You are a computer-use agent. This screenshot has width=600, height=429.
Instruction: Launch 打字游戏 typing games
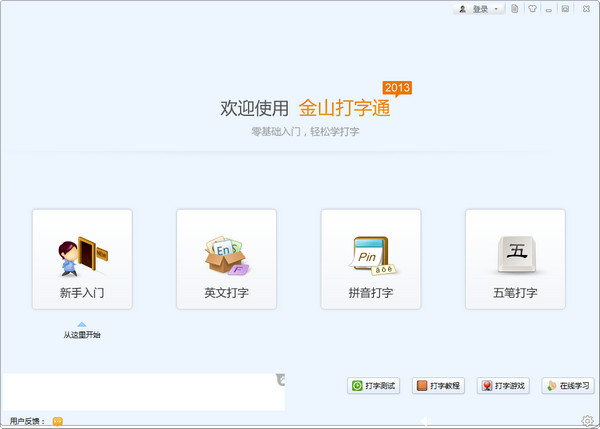(503, 386)
